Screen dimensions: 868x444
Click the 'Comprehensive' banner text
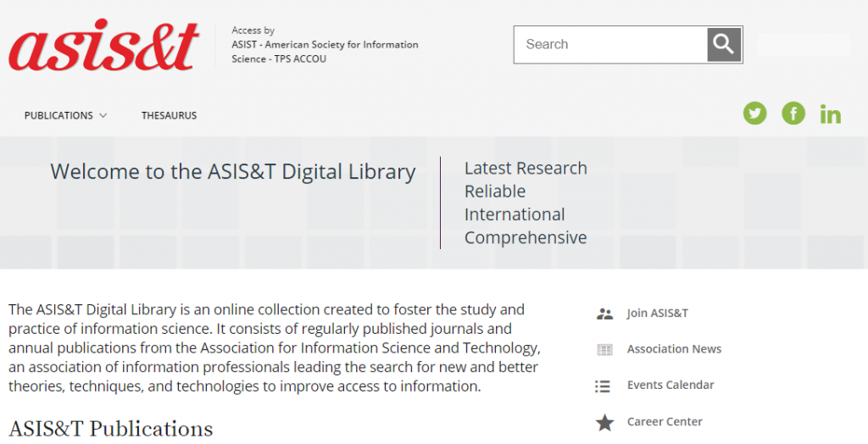(x=526, y=238)
